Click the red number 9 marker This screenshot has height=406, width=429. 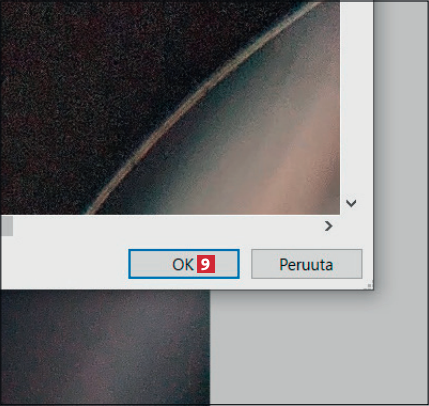tap(206, 264)
